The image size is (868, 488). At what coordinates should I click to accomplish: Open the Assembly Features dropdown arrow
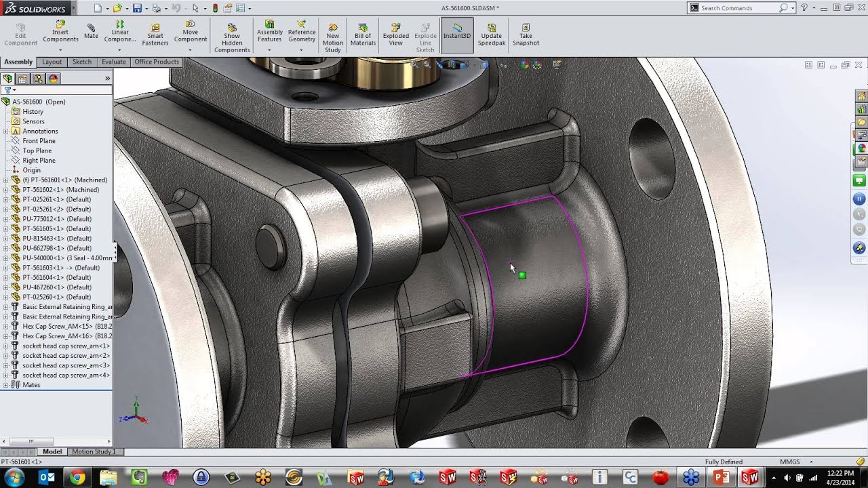pyautogui.click(x=269, y=49)
